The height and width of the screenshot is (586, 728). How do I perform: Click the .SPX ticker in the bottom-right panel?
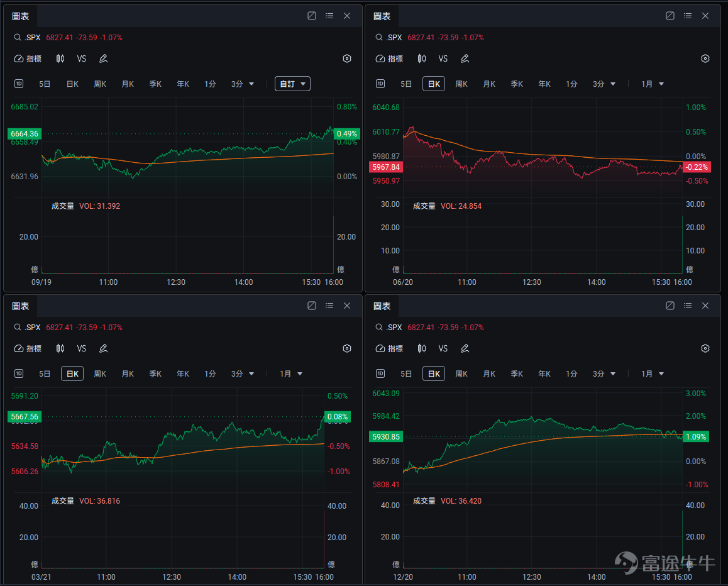coord(394,328)
